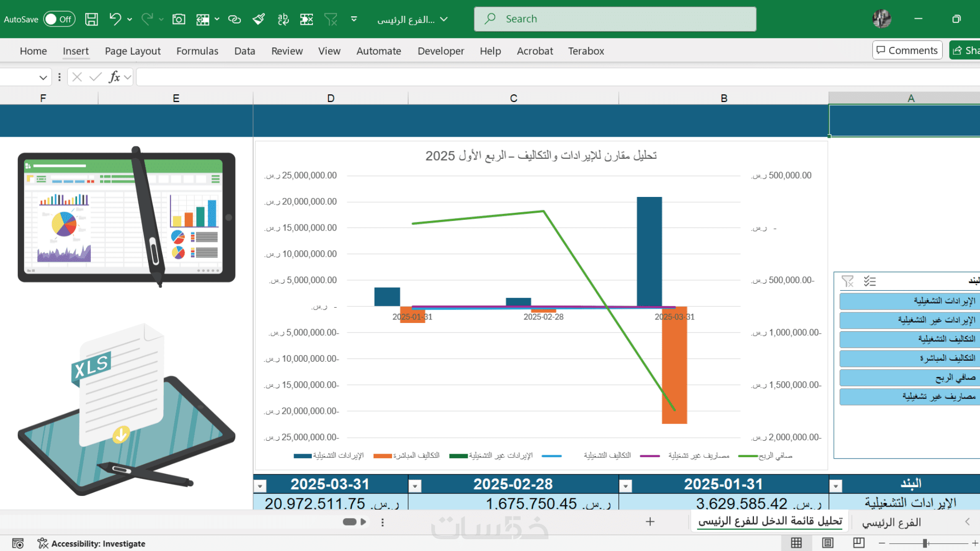Add a new sheet with plus button
This screenshot has height=551, width=980.
pos(650,521)
